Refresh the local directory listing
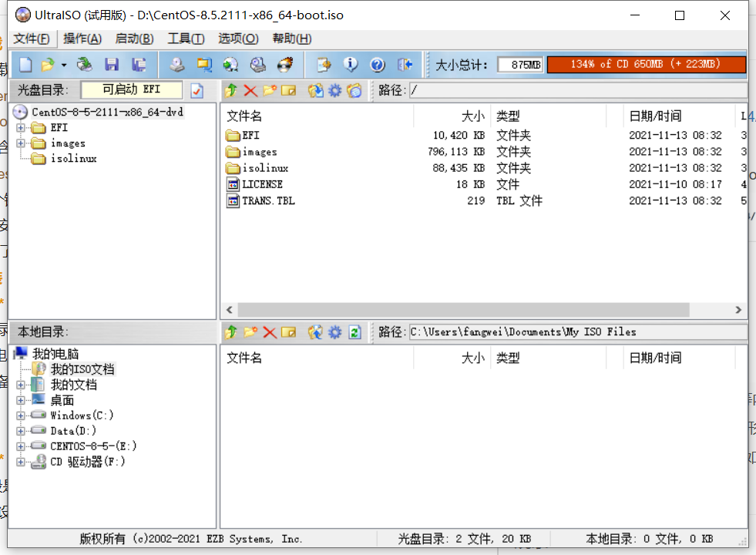The width and height of the screenshot is (756, 555). coord(354,332)
